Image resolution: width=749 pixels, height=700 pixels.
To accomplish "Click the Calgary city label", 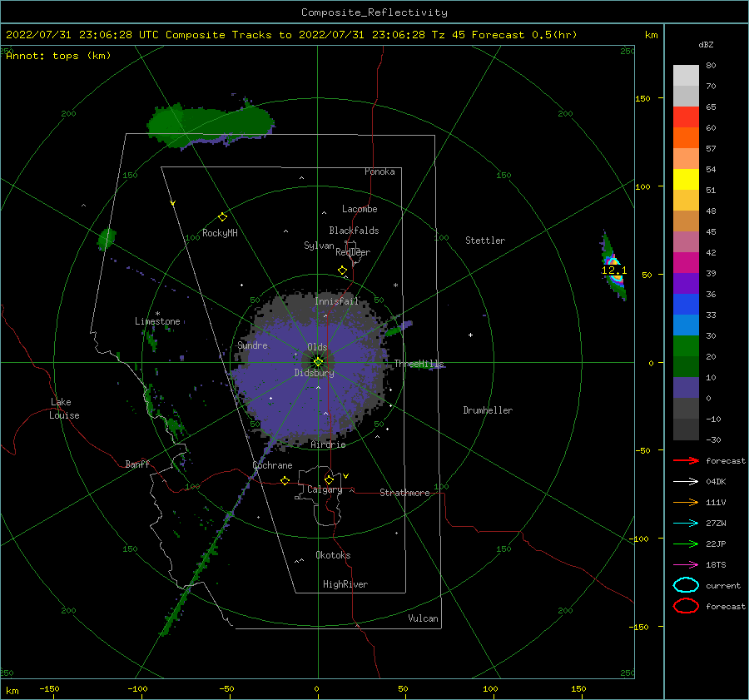I will tap(325, 489).
